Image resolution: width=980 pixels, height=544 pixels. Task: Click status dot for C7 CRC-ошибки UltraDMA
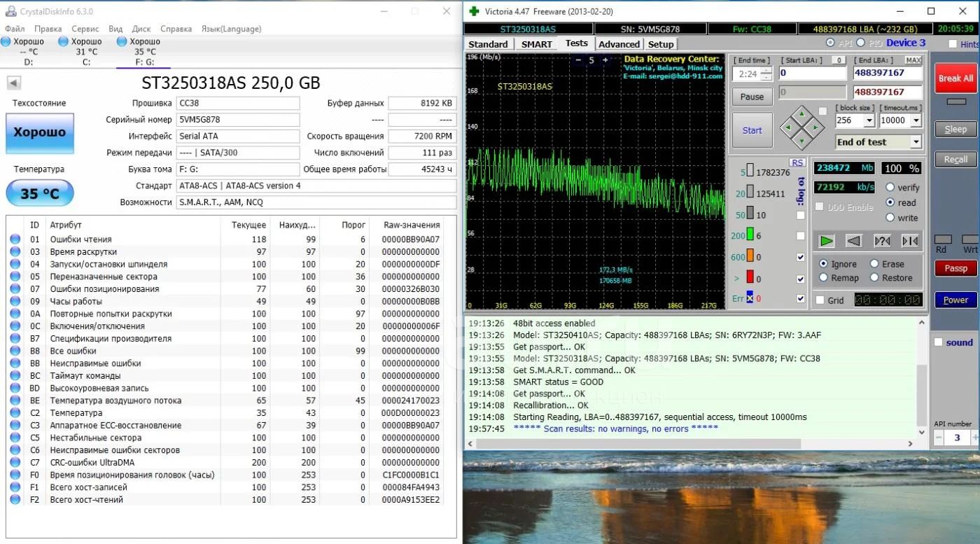(x=15, y=462)
